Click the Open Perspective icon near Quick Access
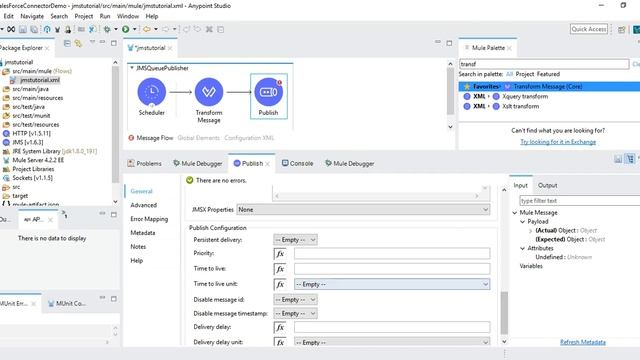The image size is (640, 360). pyautogui.click(x=621, y=29)
